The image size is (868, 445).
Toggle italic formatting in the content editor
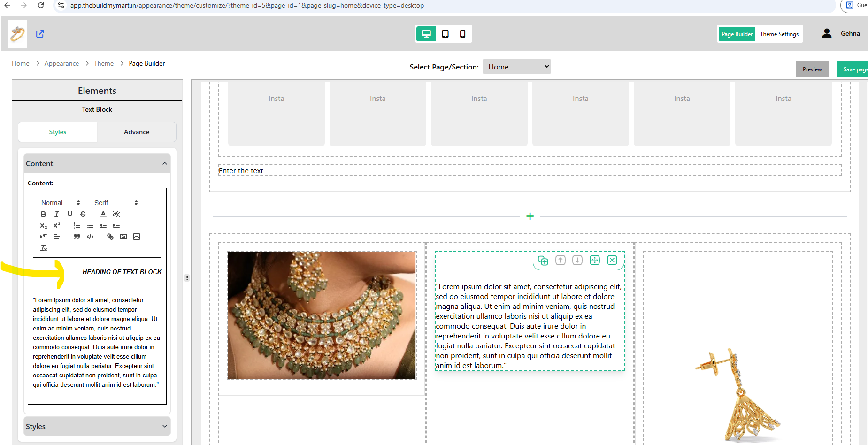[x=57, y=214]
